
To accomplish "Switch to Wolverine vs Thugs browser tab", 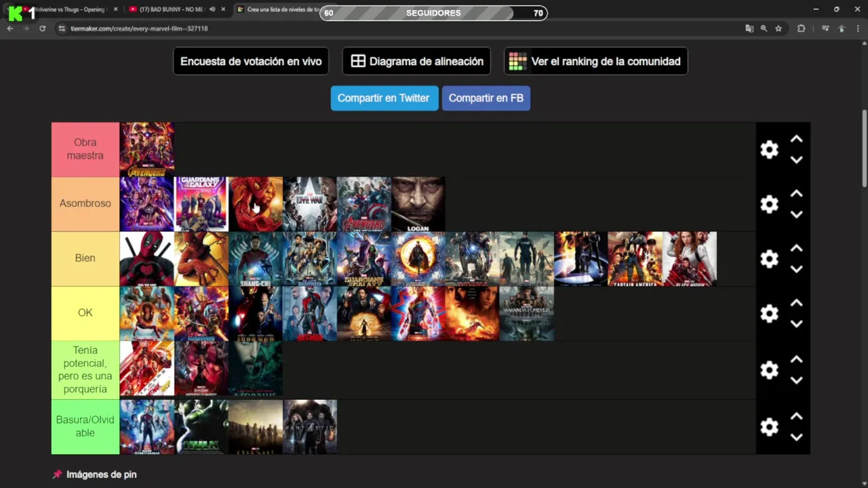I will click(x=68, y=9).
